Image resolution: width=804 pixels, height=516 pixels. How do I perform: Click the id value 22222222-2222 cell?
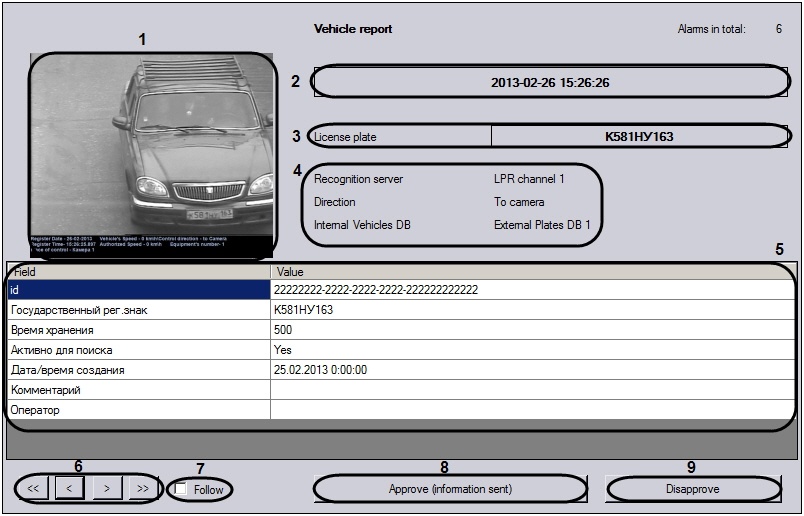click(x=530, y=290)
